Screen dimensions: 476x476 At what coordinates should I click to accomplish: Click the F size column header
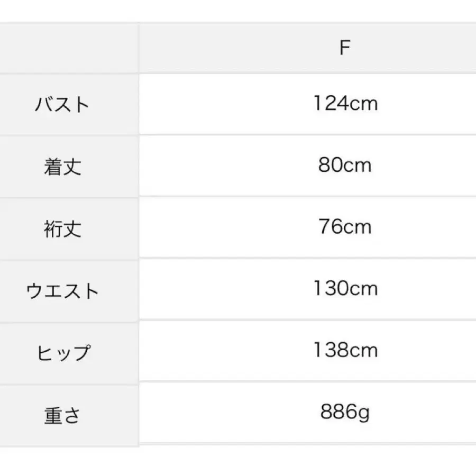345,48
